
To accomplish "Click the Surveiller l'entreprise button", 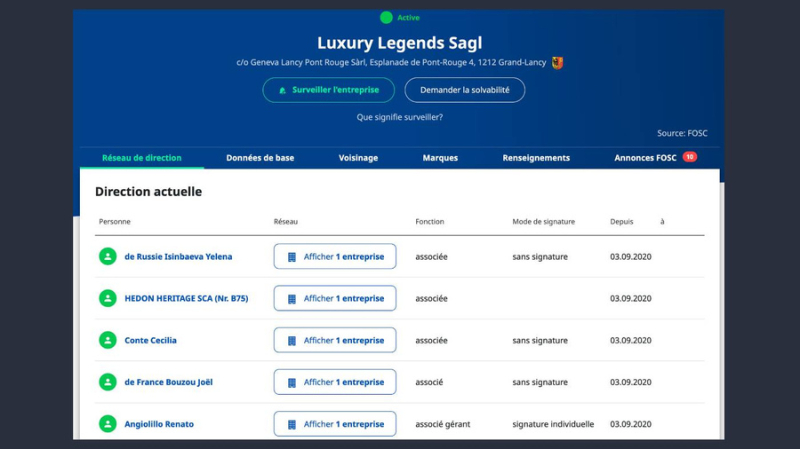I will click(x=329, y=90).
